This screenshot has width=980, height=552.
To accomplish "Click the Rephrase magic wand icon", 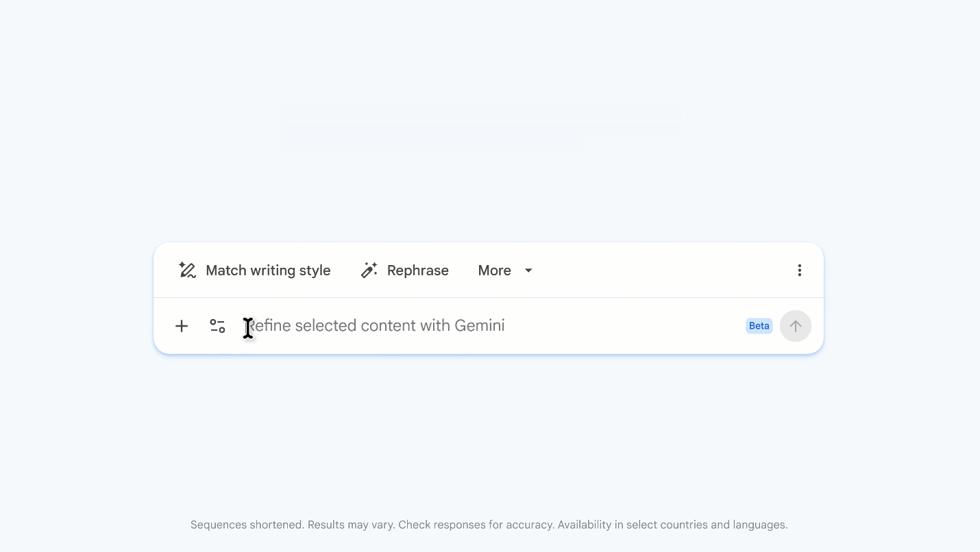I will (369, 271).
